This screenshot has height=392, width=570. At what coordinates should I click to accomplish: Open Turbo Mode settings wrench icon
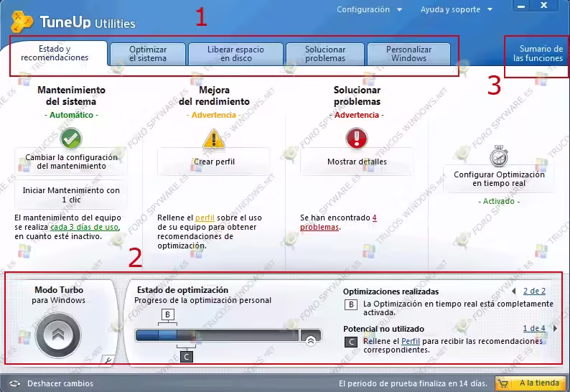pos(108,360)
